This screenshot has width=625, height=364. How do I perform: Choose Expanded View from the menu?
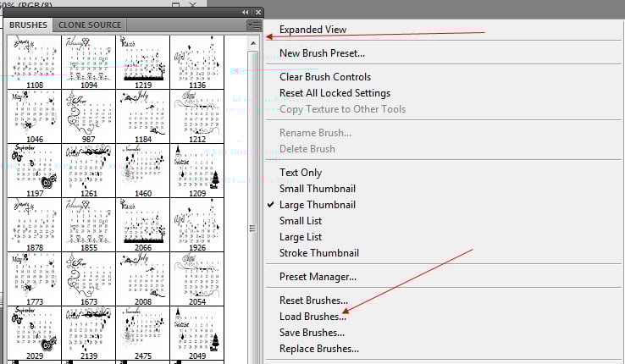[x=312, y=30]
